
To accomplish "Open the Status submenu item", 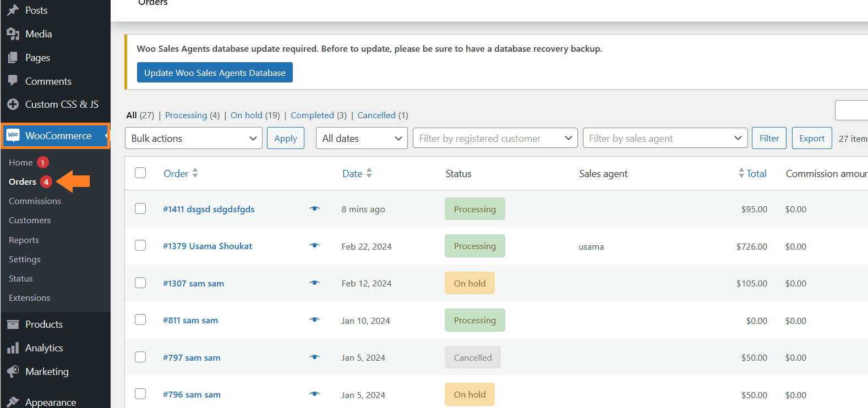I will pyautogui.click(x=21, y=279).
